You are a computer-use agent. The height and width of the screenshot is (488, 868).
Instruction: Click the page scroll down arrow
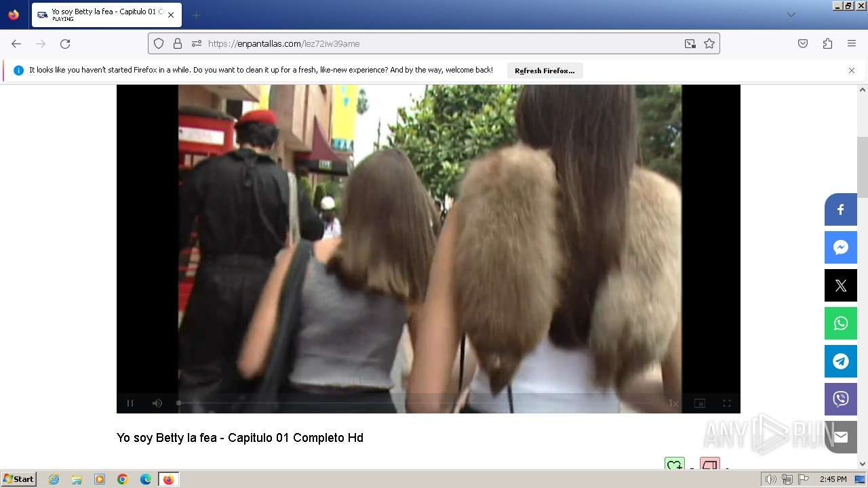(863, 464)
